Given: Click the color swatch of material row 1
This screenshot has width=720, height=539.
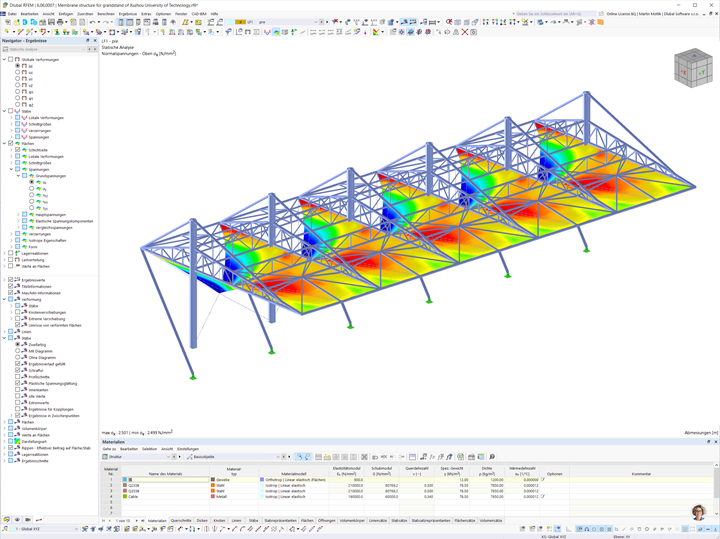Looking at the screenshot, I should [125, 479].
